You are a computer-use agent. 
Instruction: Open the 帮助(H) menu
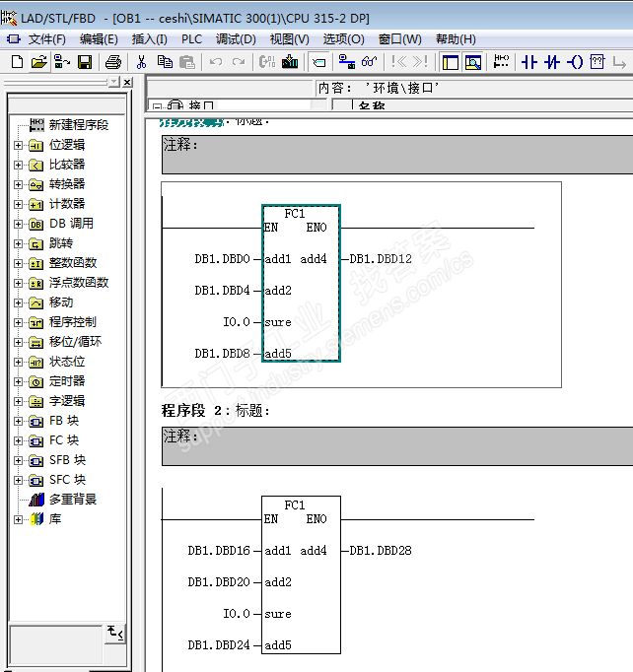456,39
